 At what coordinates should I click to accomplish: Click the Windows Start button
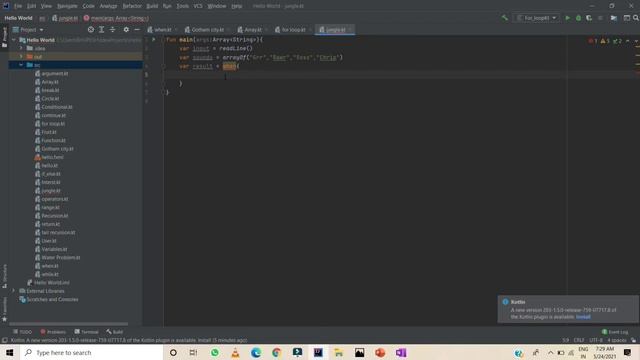[x=10, y=352]
